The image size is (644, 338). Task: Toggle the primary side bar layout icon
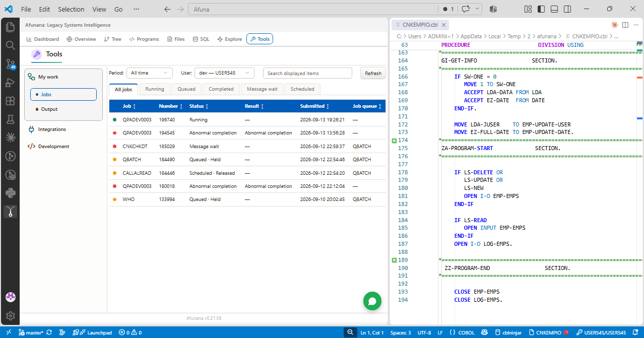[x=541, y=9]
